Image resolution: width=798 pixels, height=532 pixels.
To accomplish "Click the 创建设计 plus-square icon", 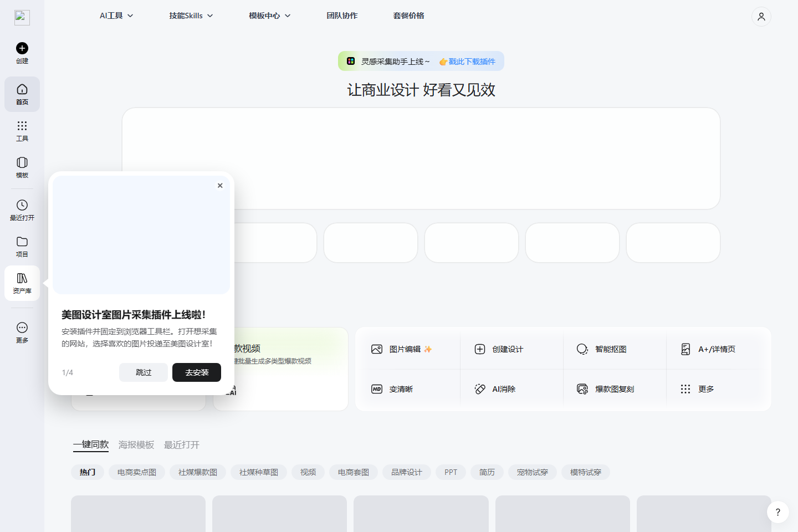I will coord(480,349).
